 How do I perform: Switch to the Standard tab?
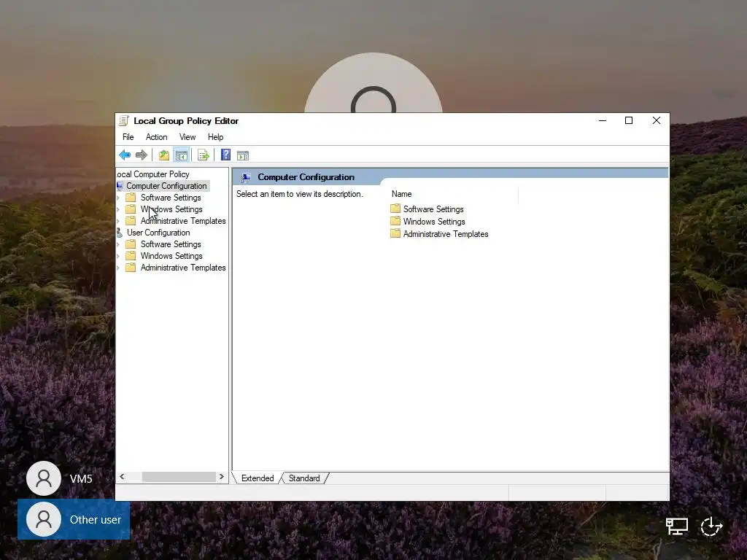(x=304, y=478)
